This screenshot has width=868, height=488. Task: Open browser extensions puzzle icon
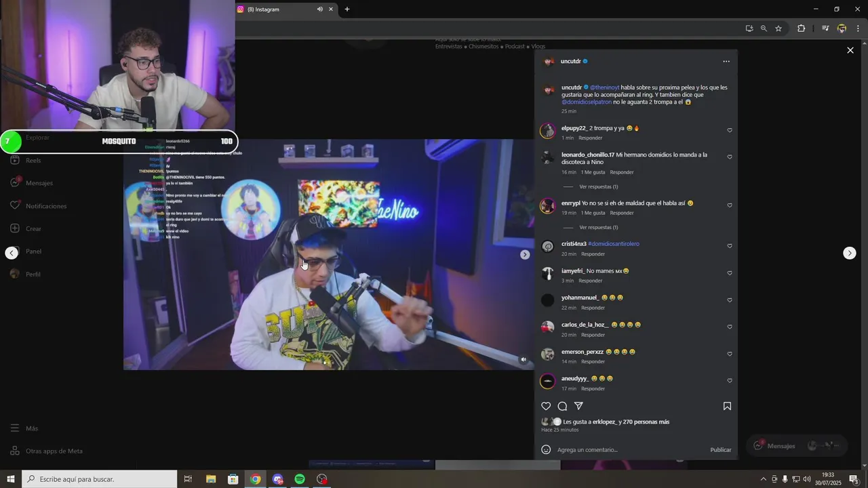tap(801, 28)
